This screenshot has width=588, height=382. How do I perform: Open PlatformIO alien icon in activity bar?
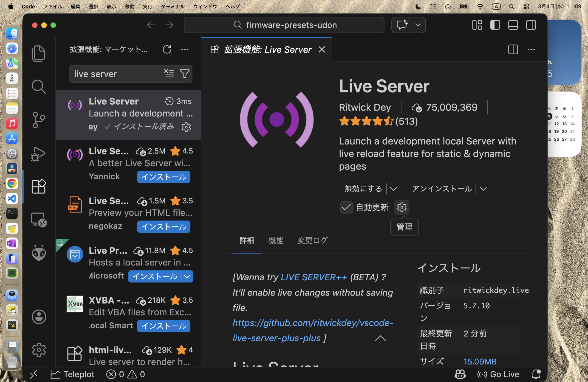pos(39,253)
